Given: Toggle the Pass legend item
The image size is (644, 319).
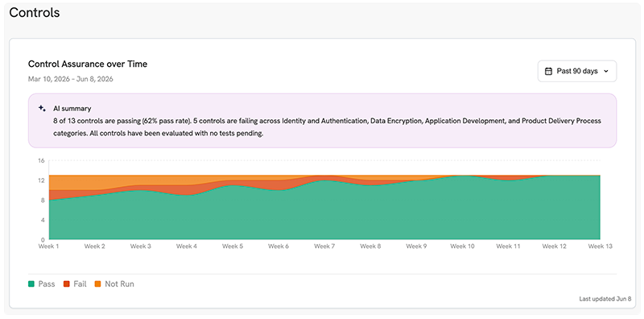Looking at the screenshot, I should 42,284.
